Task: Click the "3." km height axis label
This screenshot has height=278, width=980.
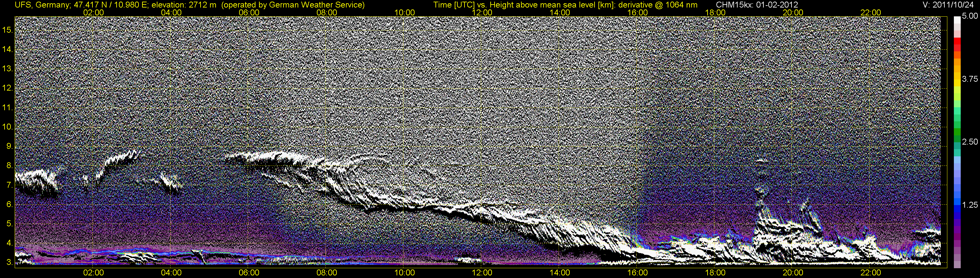Action: coord(10,263)
